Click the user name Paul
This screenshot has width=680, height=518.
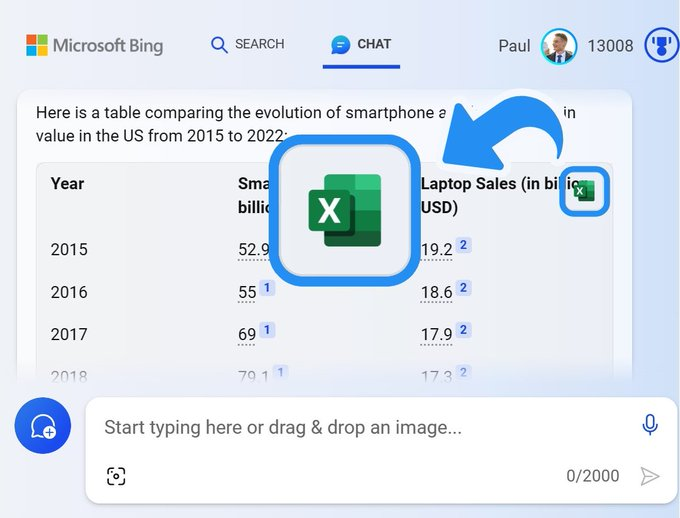[x=516, y=46]
